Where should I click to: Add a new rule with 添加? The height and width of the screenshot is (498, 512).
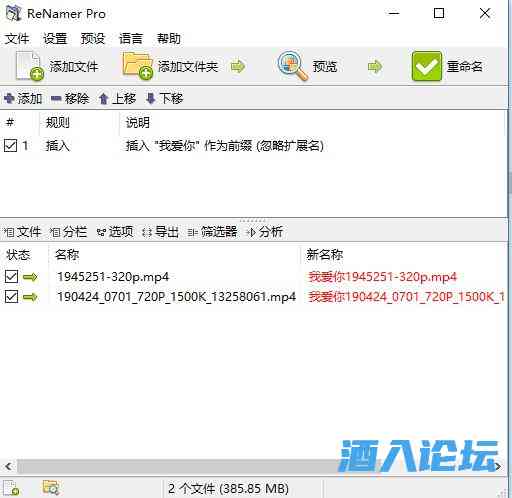[23, 98]
